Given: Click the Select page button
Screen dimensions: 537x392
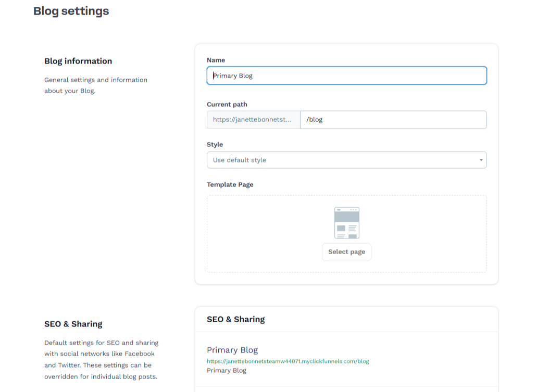Looking at the screenshot, I should [346, 252].
